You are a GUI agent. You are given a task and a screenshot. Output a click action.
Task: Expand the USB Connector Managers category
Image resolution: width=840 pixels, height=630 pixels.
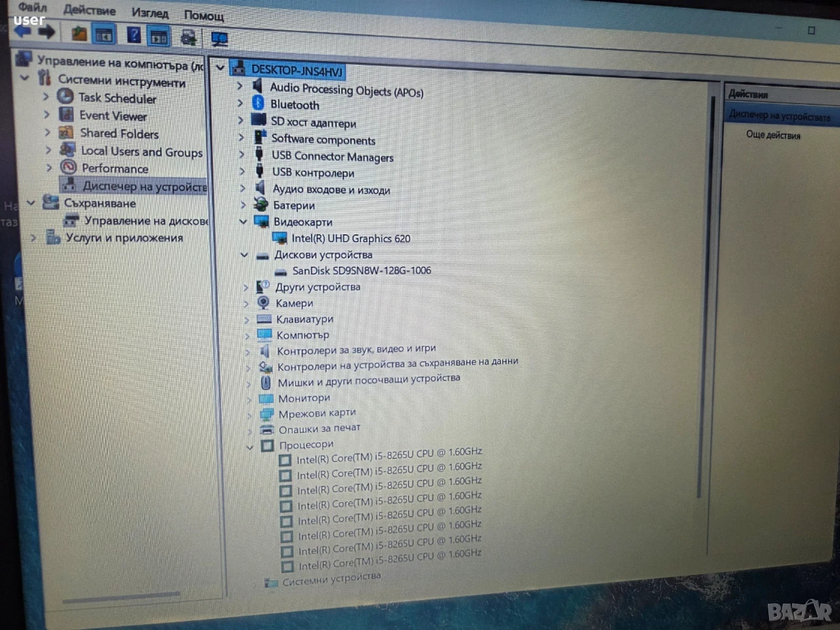pyautogui.click(x=241, y=154)
